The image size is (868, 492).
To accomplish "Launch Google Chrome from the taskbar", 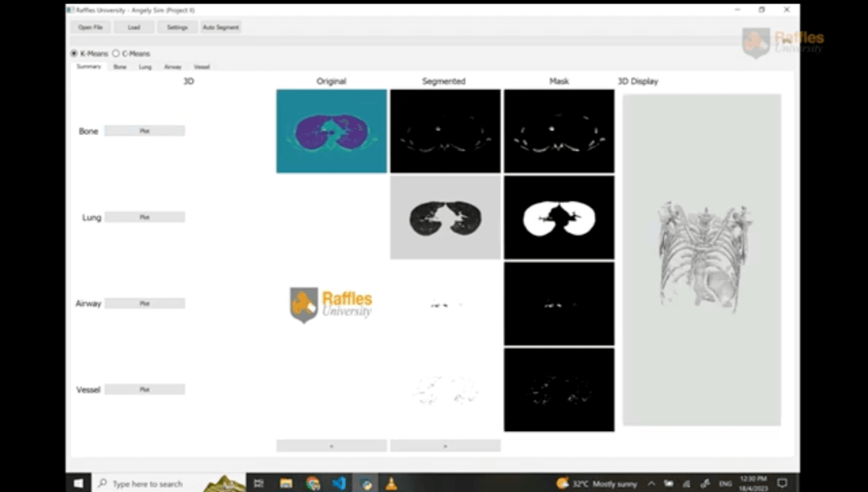I will click(313, 484).
